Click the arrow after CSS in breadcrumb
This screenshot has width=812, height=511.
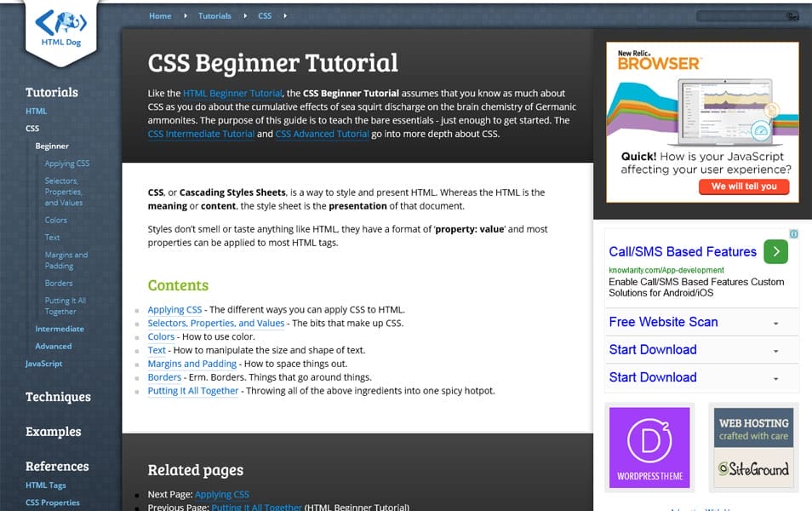(284, 14)
